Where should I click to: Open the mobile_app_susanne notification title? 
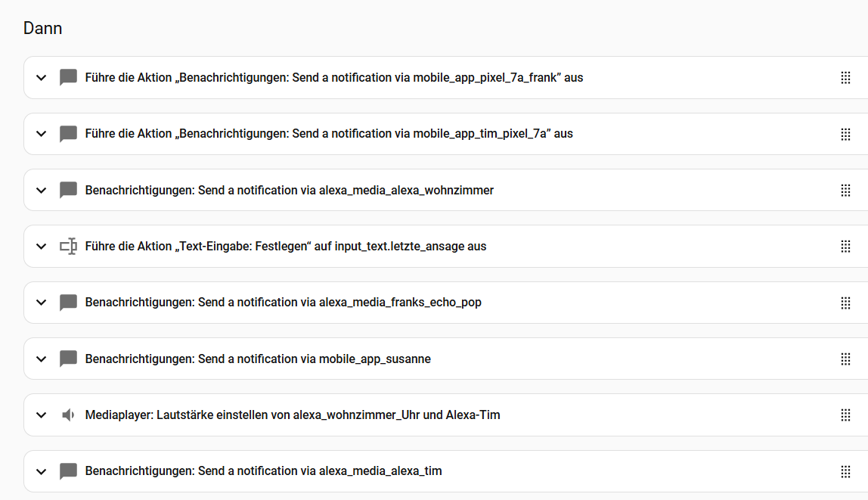(258, 359)
